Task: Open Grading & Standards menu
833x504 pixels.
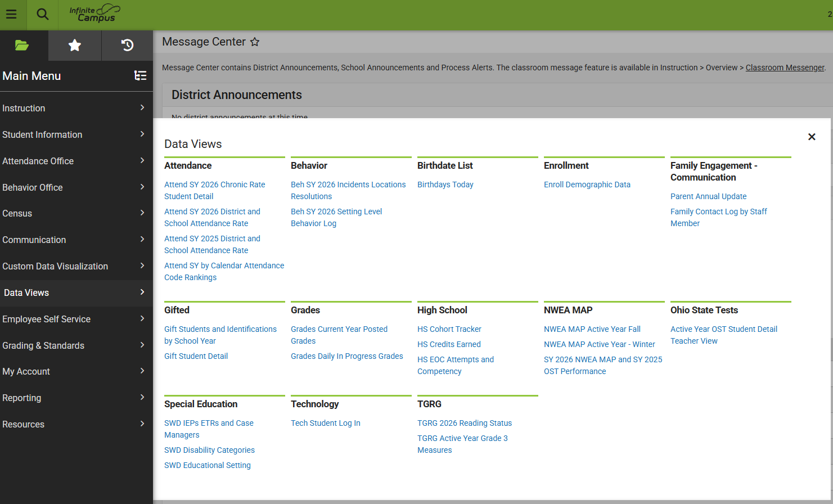Action: click(76, 345)
